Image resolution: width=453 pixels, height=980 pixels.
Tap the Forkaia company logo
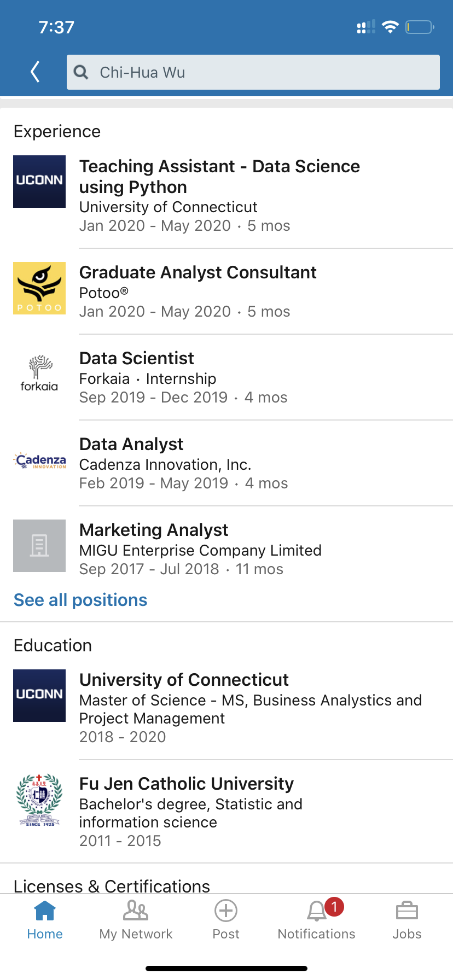pyautogui.click(x=39, y=374)
